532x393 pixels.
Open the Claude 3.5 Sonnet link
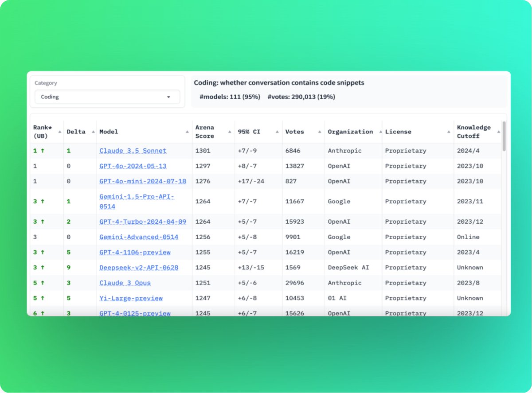point(133,151)
